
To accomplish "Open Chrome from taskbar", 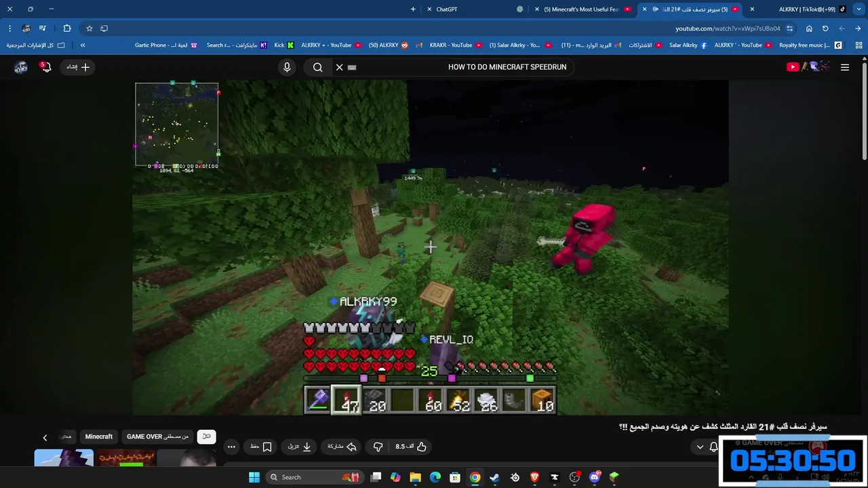I will tap(475, 477).
